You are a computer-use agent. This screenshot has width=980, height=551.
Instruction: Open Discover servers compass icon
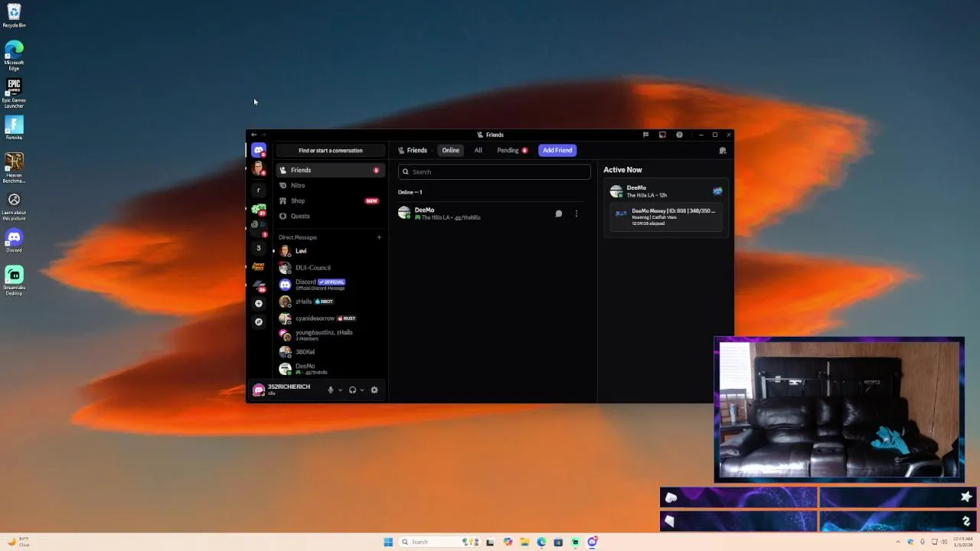point(259,322)
